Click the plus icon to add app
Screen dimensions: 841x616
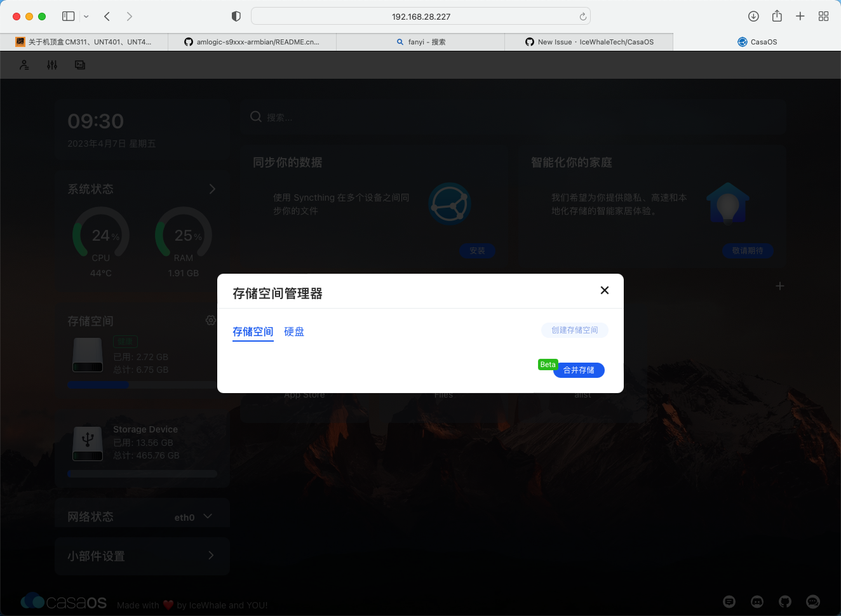coord(780,286)
